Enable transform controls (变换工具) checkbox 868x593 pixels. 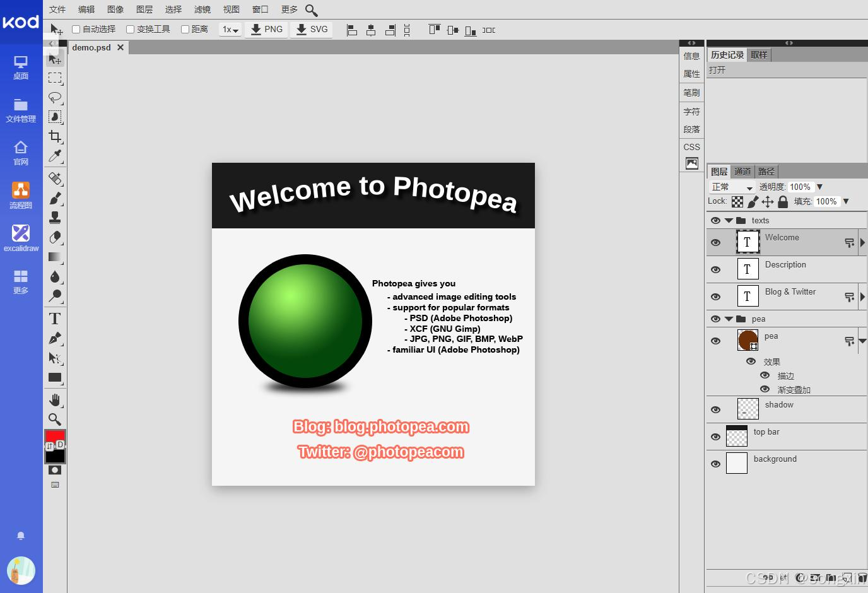(130, 29)
